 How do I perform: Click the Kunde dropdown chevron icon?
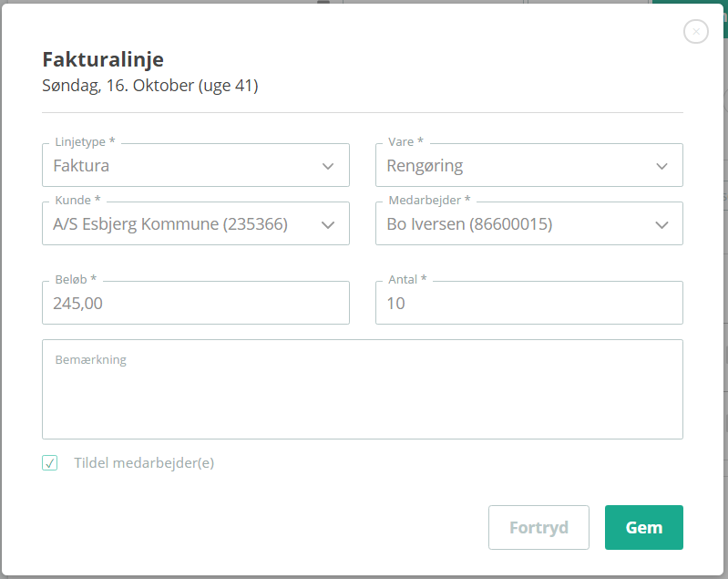(328, 225)
